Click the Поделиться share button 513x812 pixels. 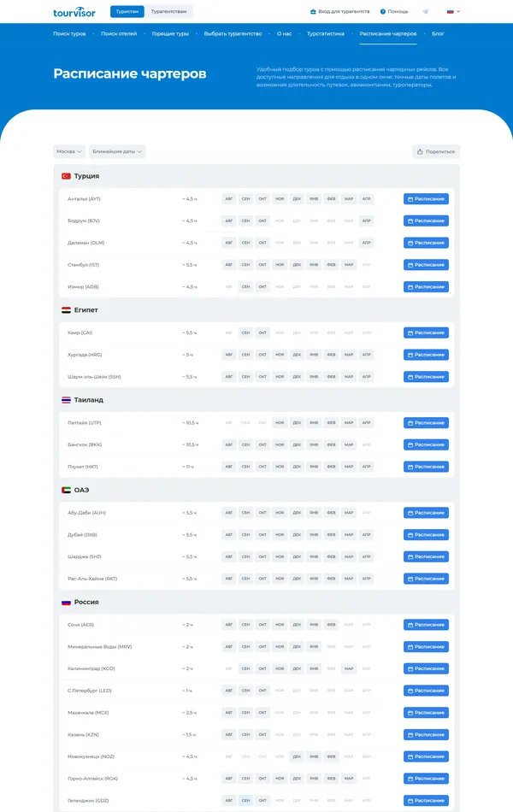437,151
